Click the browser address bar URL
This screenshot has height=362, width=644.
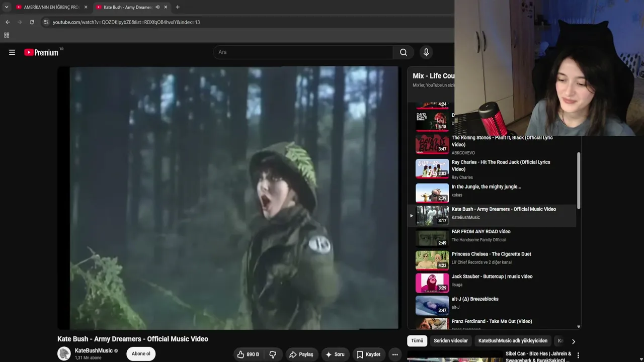pyautogui.click(x=126, y=22)
